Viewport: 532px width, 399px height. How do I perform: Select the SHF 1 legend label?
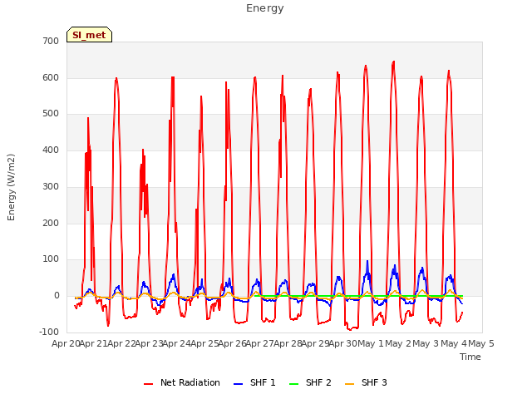(263, 382)
